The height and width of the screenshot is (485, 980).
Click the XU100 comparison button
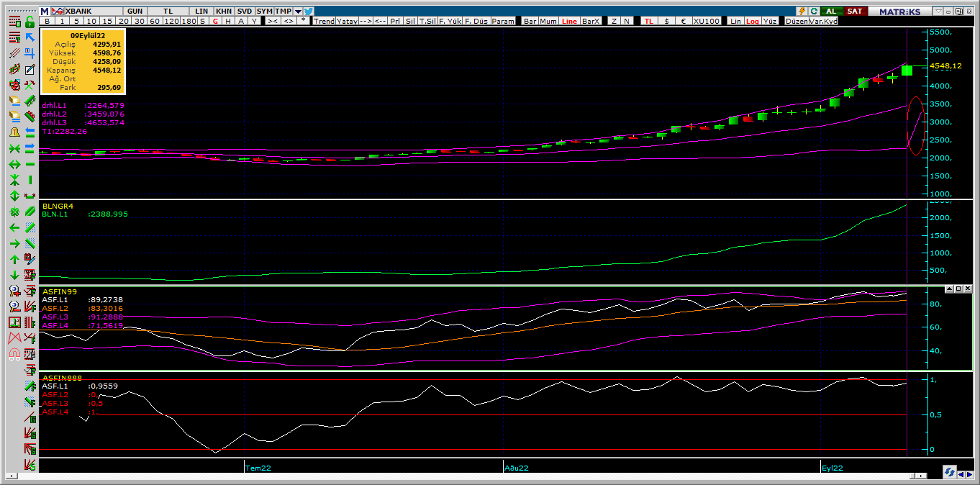[706, 22]
